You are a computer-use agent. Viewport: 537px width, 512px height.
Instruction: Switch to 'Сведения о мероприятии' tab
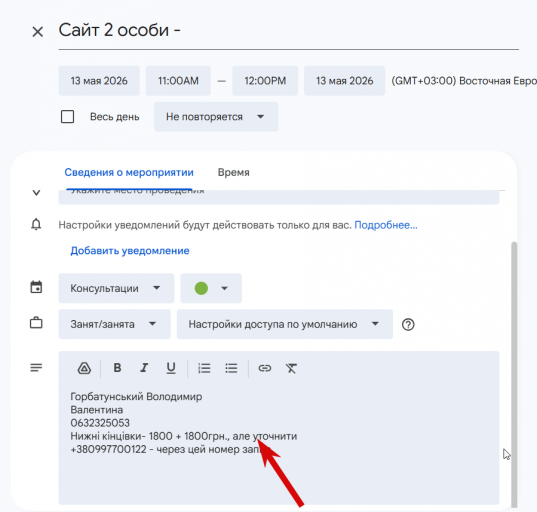(x=129, y=172)
